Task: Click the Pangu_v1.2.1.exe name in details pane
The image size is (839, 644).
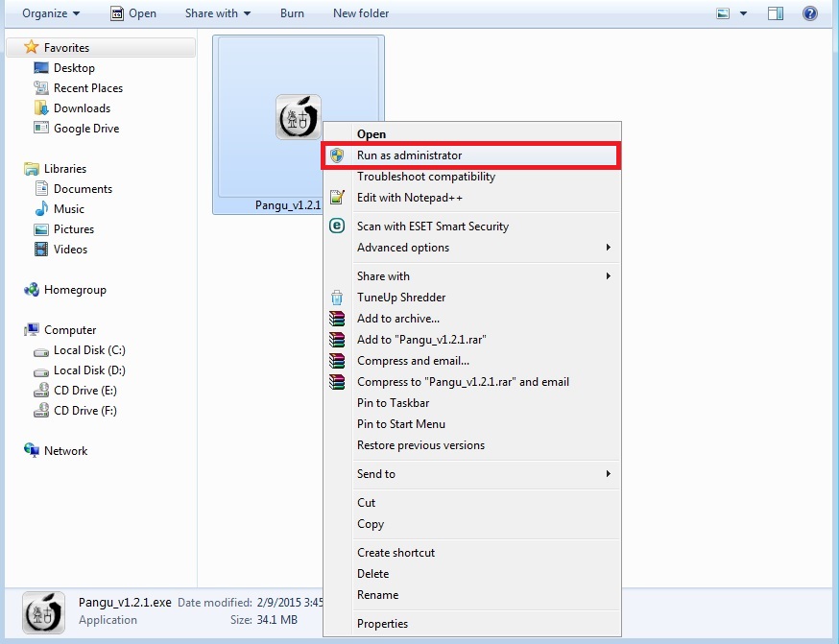Action: (x=125, y=603)
